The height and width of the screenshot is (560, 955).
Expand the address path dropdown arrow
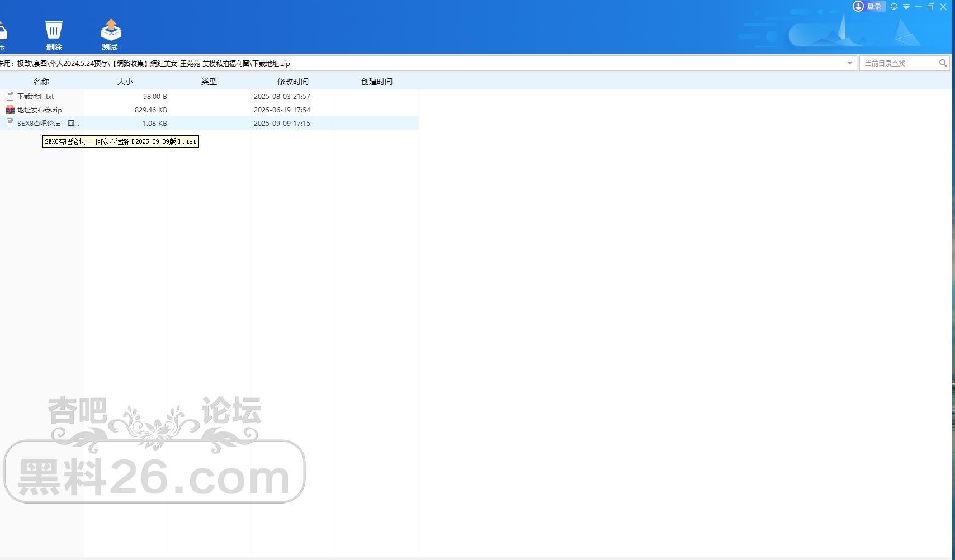[x=849, y=63]
